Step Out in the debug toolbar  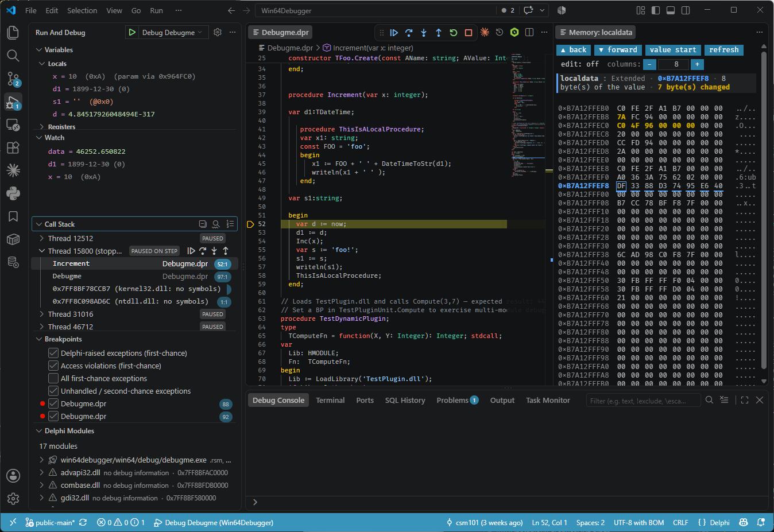click(439, 33)
